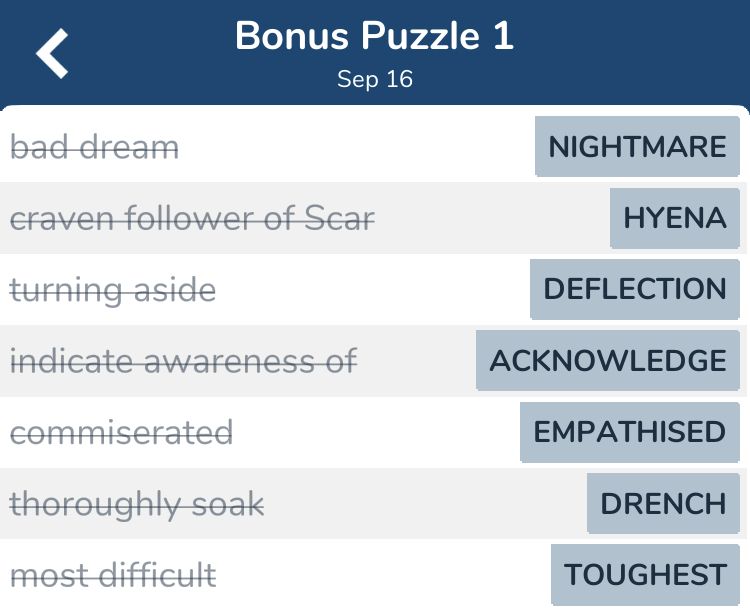Select the NIGHTMARE answer tile

coord(637,147)
